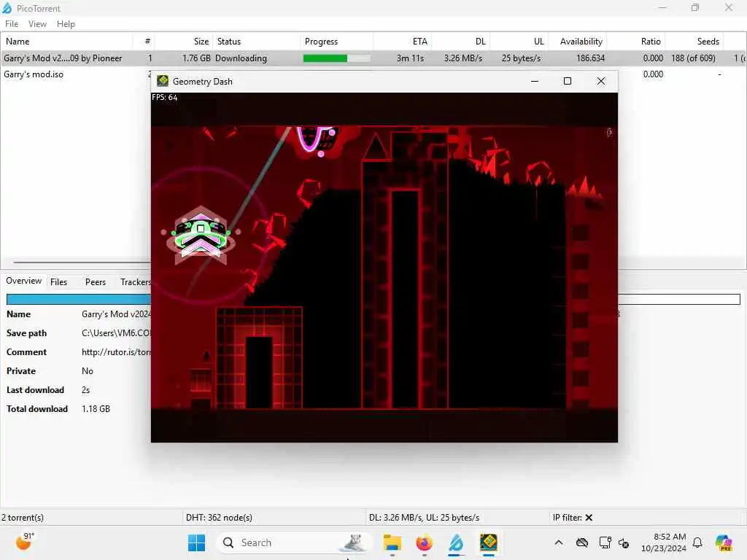Select the Garry's mod.iso torrent row

34,74
